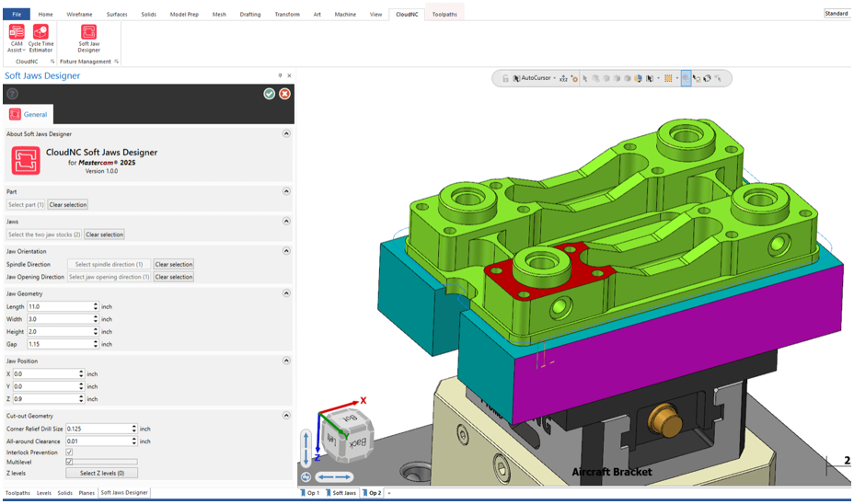Image resolution: width=854 pixels, height=504 pixels.
Task: Collapse the Jaw Geometry section
Action: pos(286,293)
